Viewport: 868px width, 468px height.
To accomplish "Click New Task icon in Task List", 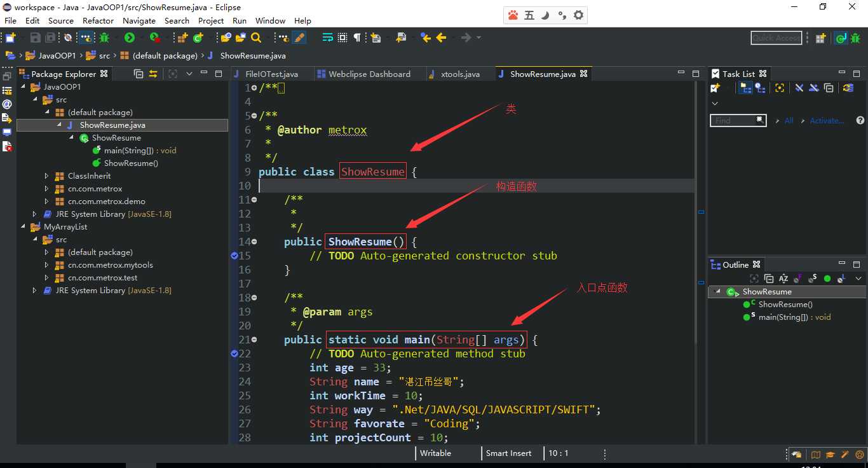I will [x=715, y=88].
